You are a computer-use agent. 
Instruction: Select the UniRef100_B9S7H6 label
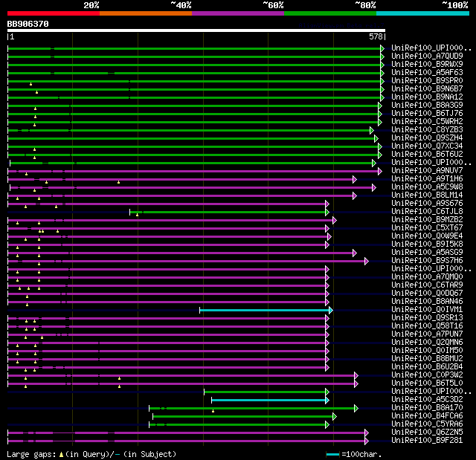click(x=427, y=261)
